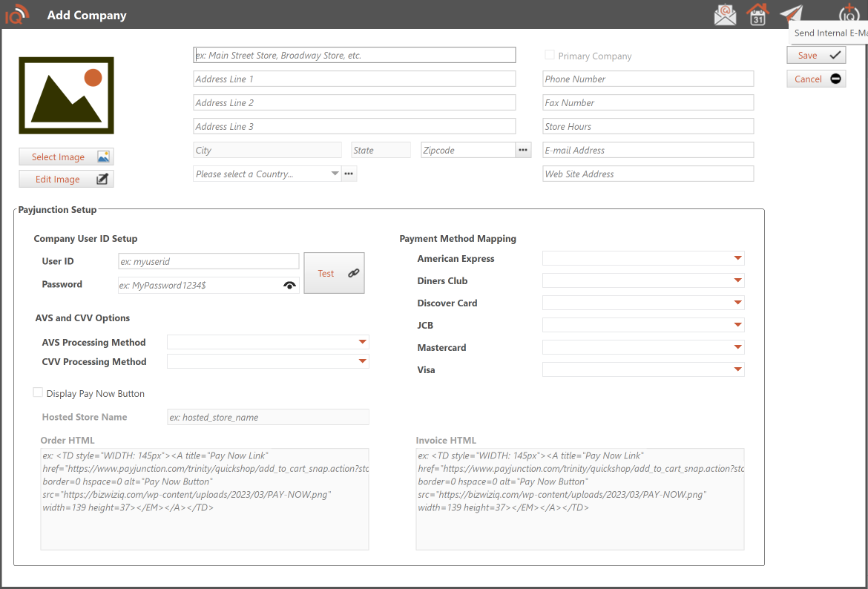868x589 pixels.
Task: Click the company logo placeholder image
Action: pyautogui.click(x=66, y=95)
